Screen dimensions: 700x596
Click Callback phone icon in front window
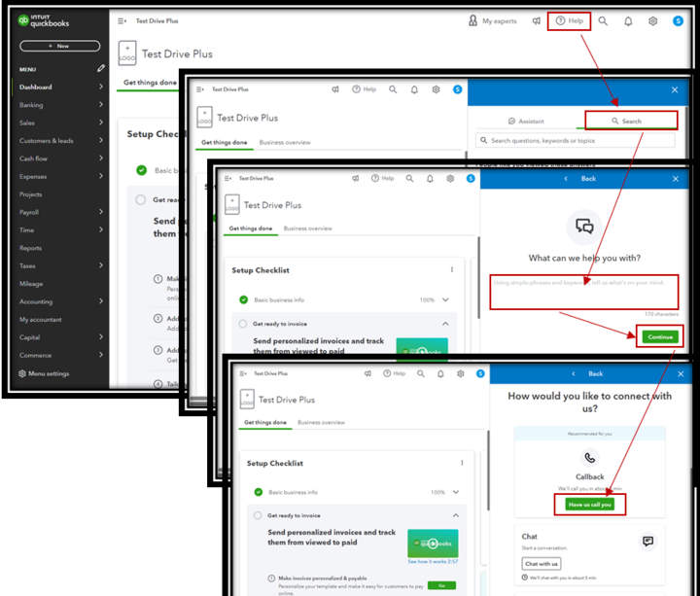590,458
